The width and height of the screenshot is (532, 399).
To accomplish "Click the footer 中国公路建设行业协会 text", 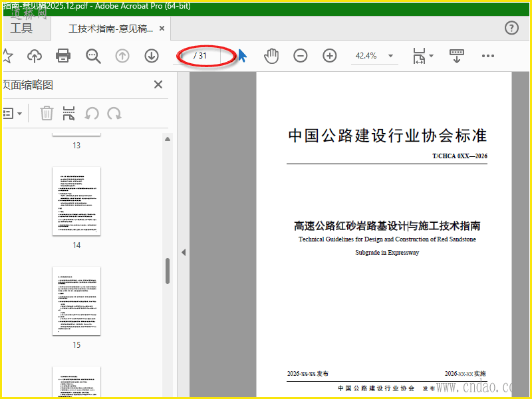I will (376, 388).
